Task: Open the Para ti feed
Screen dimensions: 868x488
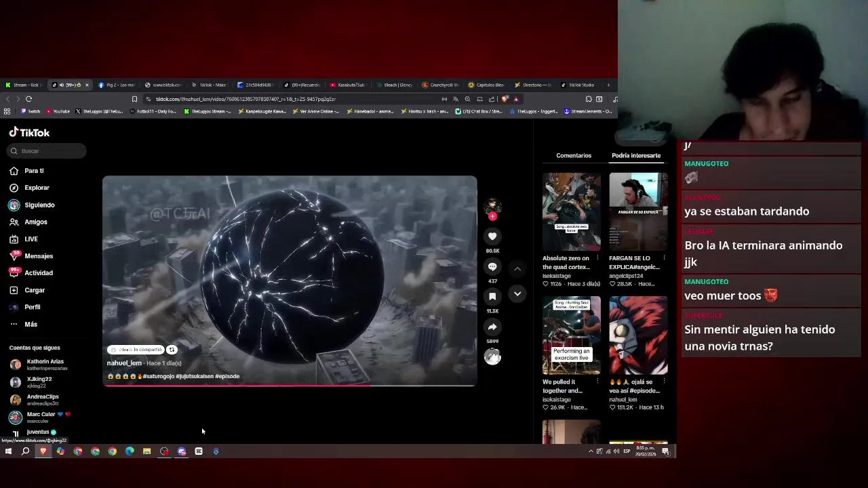Action: pyautogui.click(x=27, y=171)
